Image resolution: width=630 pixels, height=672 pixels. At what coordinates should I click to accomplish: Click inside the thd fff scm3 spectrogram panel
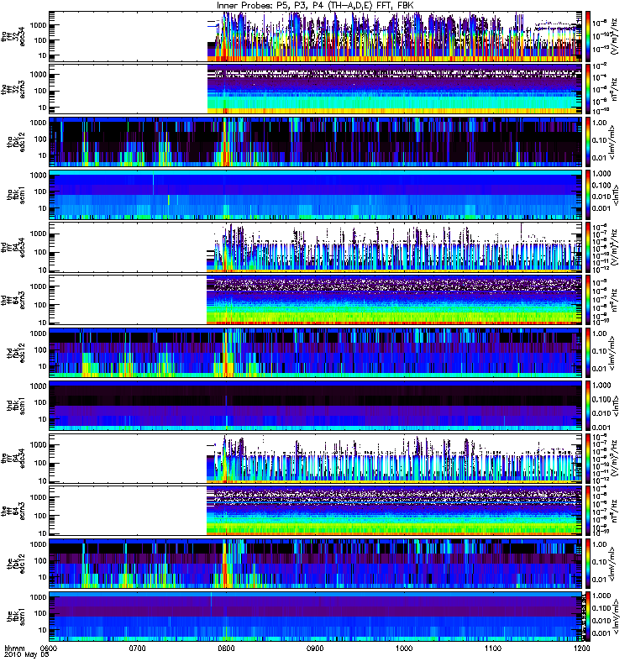pyautogui.click(x=315, y=300)
